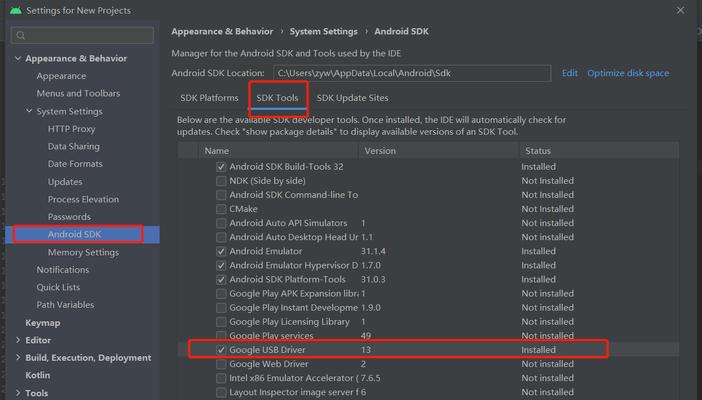Check the CMake checkbox
The height and width of the screenshot is (400, 702).
tap(221, 209)
